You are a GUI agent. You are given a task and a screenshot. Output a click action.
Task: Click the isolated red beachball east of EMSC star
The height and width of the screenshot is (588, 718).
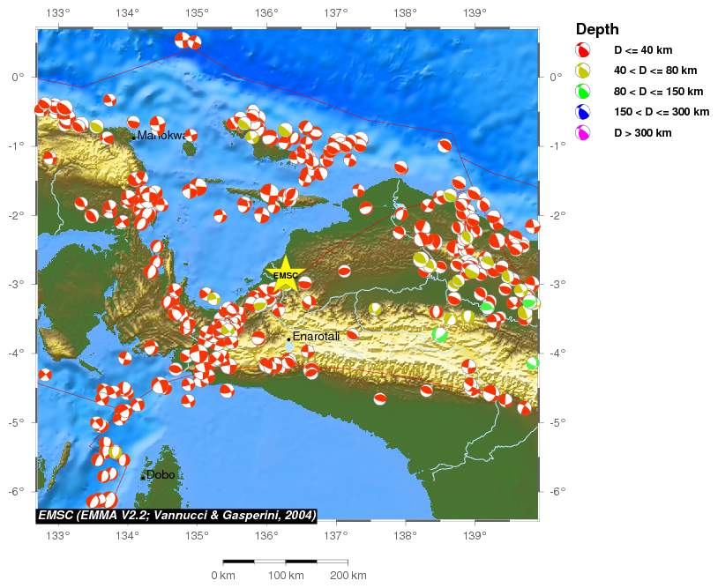[x=344, y=272]
